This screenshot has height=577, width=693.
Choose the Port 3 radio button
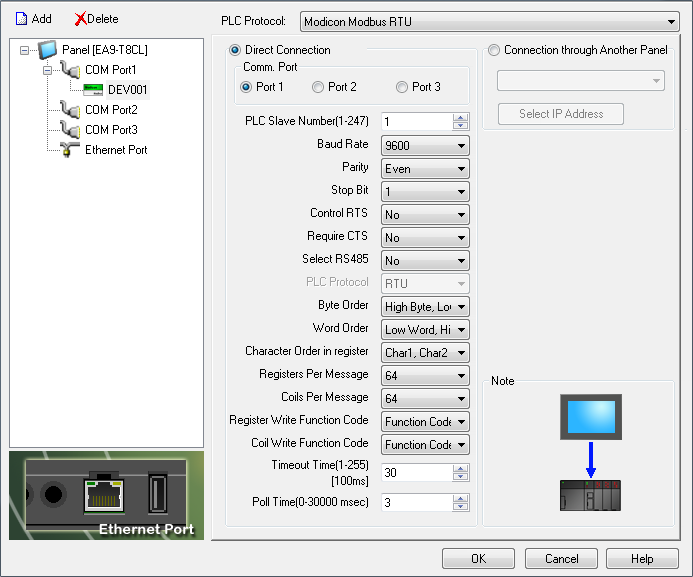(402, 87)
